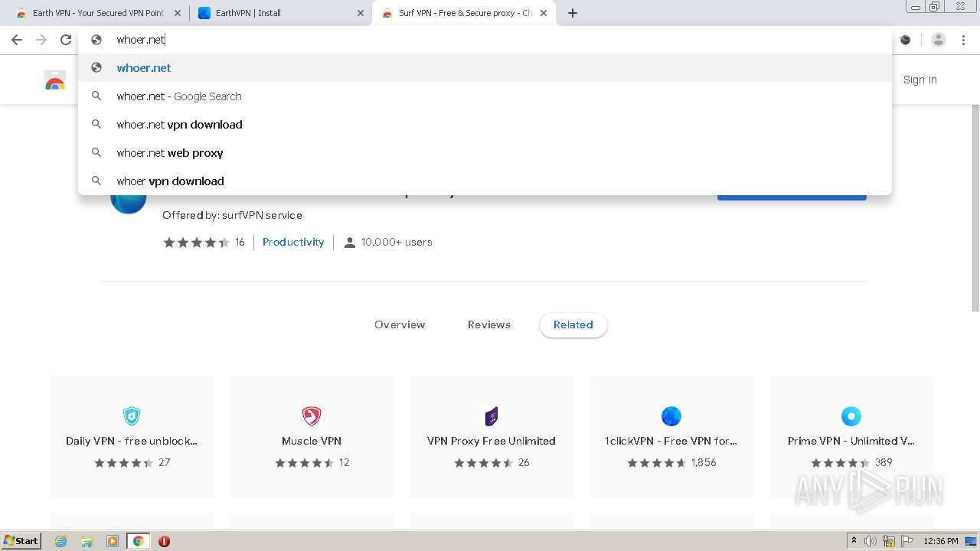Open the Daily VPN card title
This screenshot has width=980, height=551.
[132, 441]
